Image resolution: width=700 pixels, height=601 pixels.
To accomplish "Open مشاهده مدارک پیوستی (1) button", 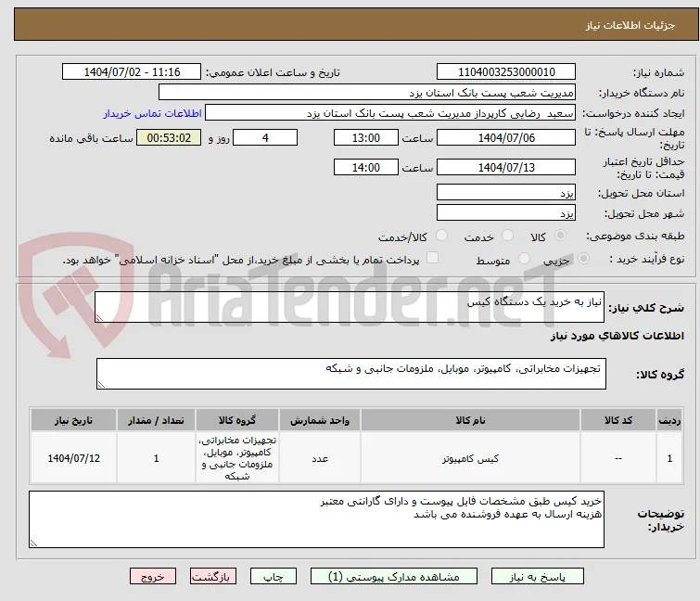I will [394, 577].
